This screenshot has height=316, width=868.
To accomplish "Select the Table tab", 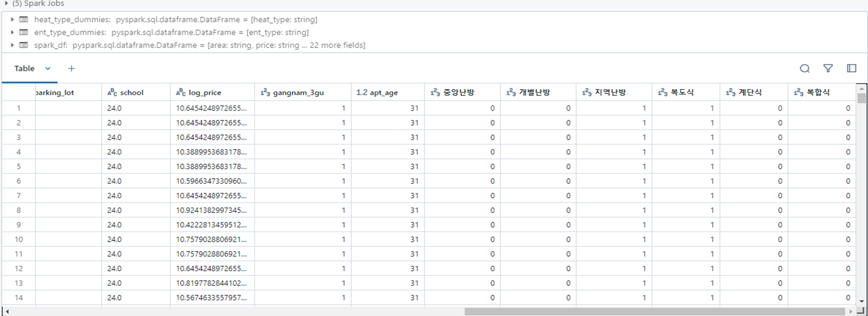I will click(x=24, y=68).
